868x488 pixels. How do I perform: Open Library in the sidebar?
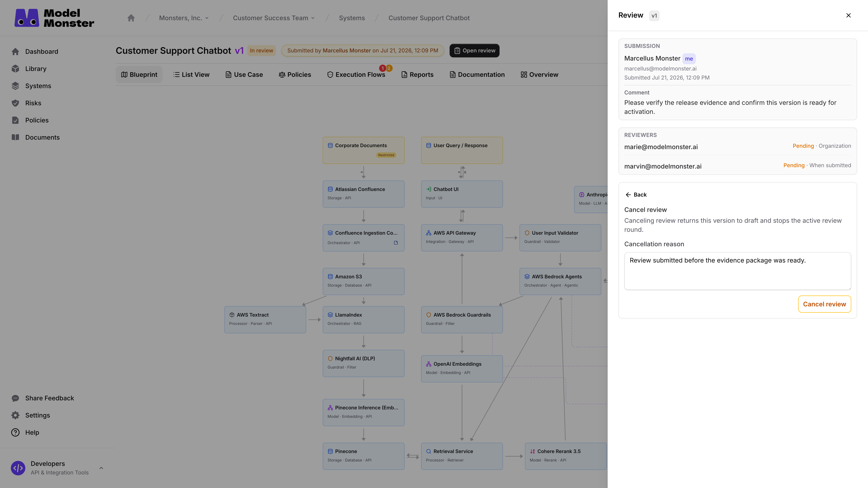tap(36, 69)
